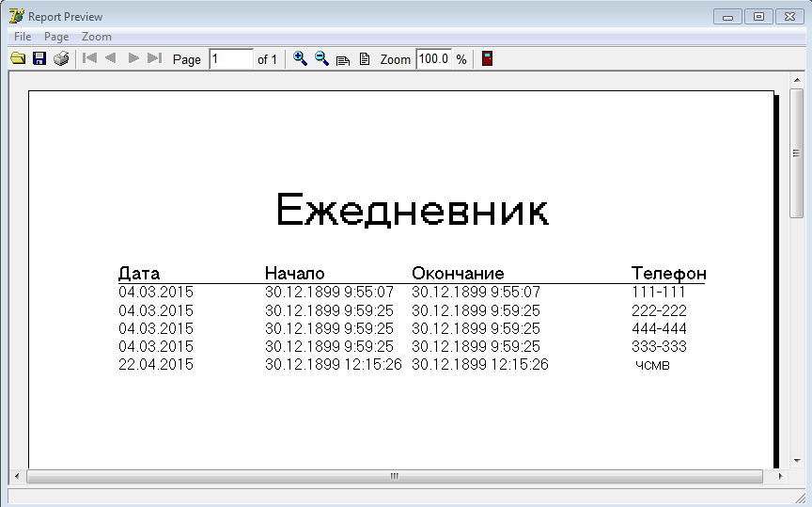The width and height of the screenshot is (812, 507).
Task: Show whole page icon in toolbar
Action: 365,58
